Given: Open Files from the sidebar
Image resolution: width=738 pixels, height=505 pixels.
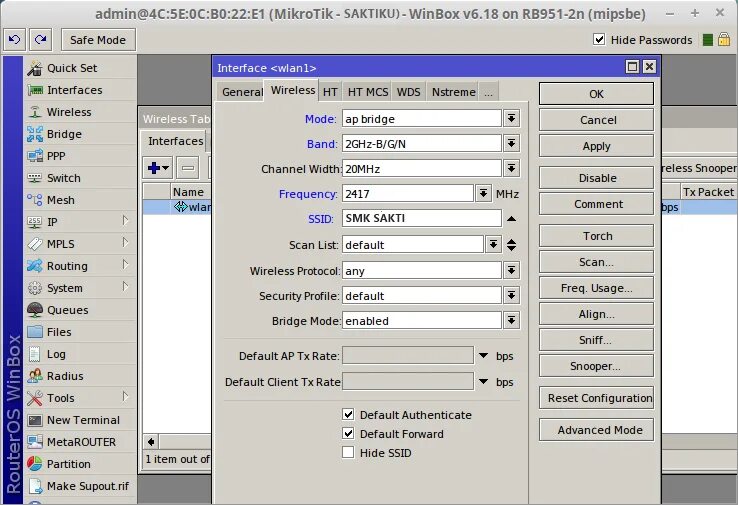Looking at the screenshot, I should pyautogui.click(x=59, y=332).
